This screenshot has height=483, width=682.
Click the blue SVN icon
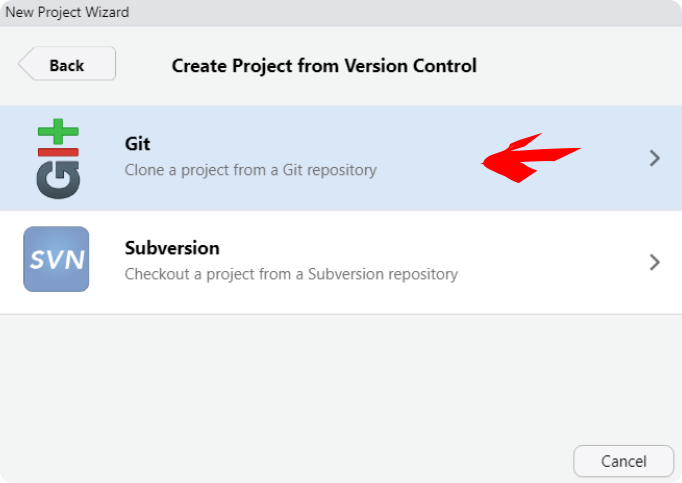point(56,259)
